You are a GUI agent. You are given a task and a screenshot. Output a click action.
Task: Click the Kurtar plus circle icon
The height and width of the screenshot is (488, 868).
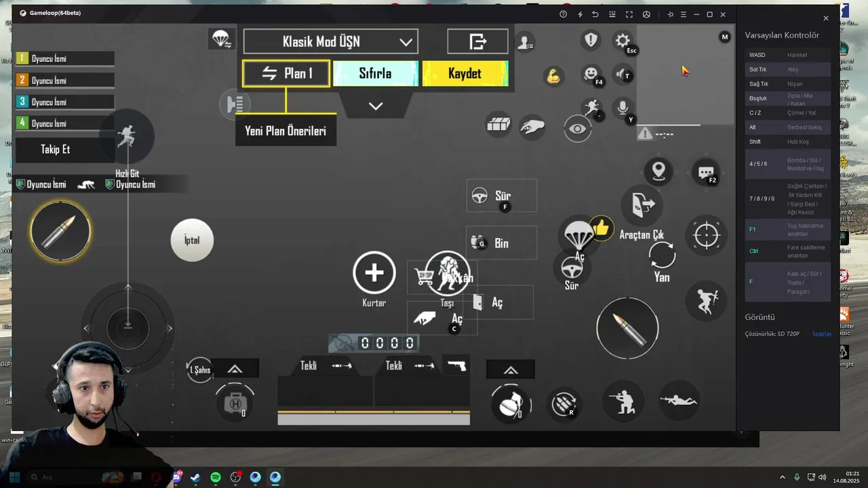pyautogui.click(x=374, y=272)
